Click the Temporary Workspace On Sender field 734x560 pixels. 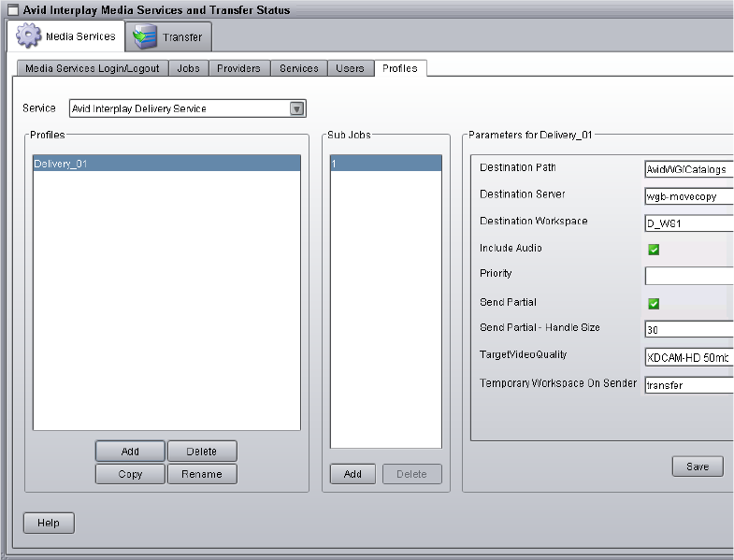(689, 385)
